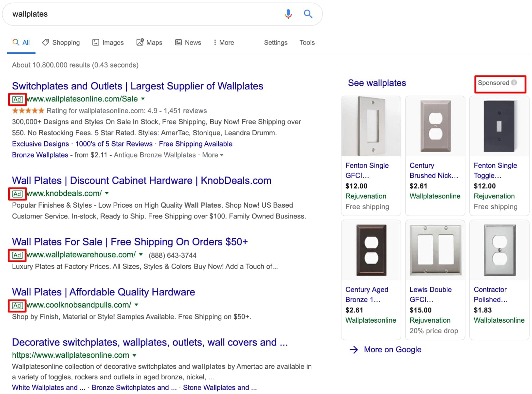Click the More on Google link

(392, 349)
